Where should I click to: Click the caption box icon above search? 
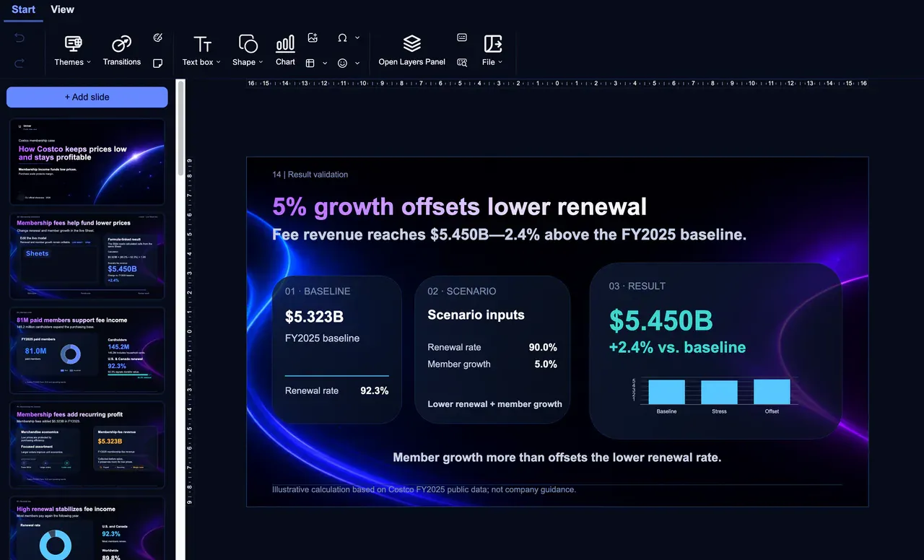coord(462,38)
